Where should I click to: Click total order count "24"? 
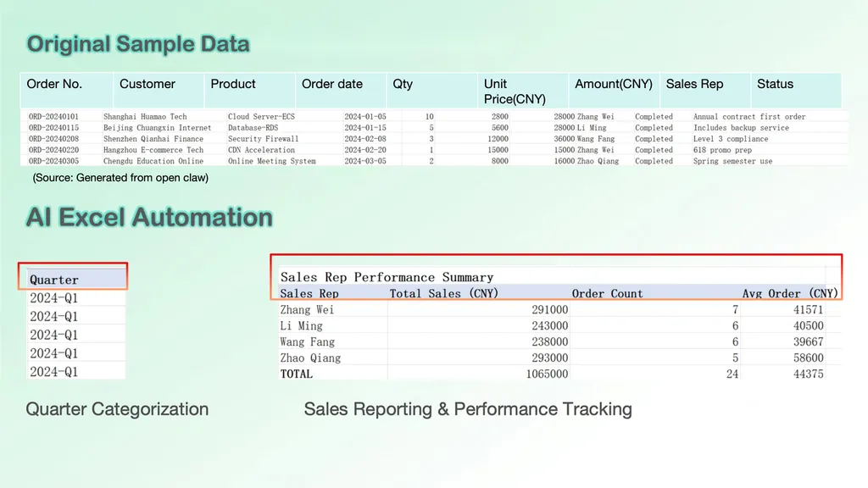coord(732,374)
